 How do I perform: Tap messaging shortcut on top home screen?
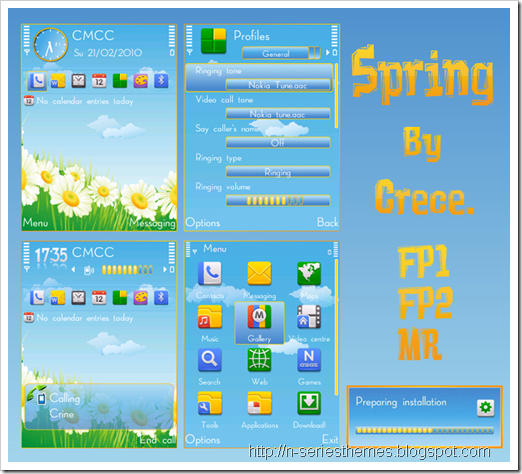tap(58, 81)
